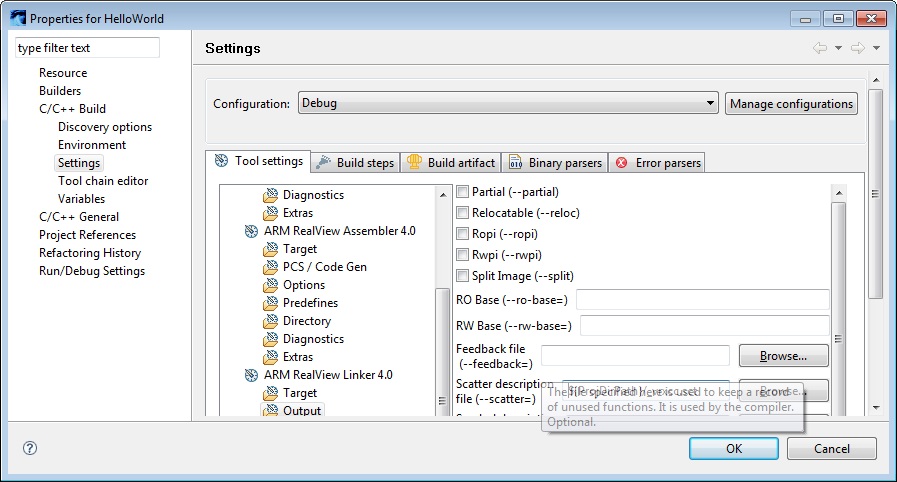
Task: Check the Split Image (--split) option
Action: [x=462, y=276]
